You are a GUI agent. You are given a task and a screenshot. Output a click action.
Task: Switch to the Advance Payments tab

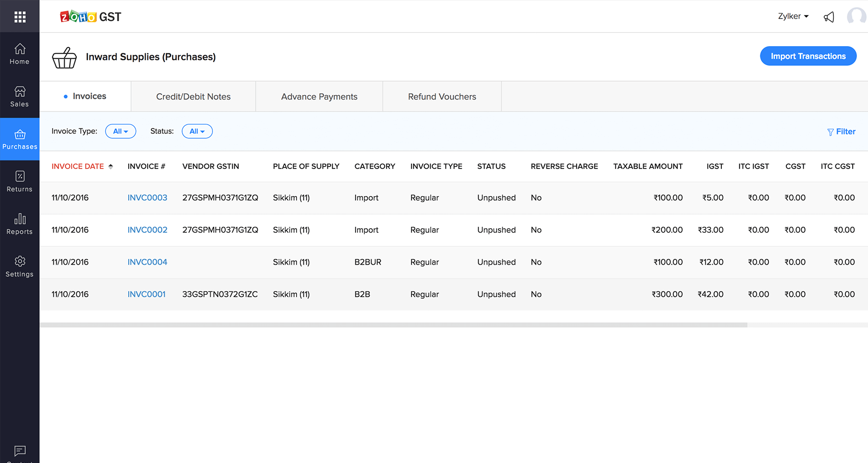coord(319,97)
